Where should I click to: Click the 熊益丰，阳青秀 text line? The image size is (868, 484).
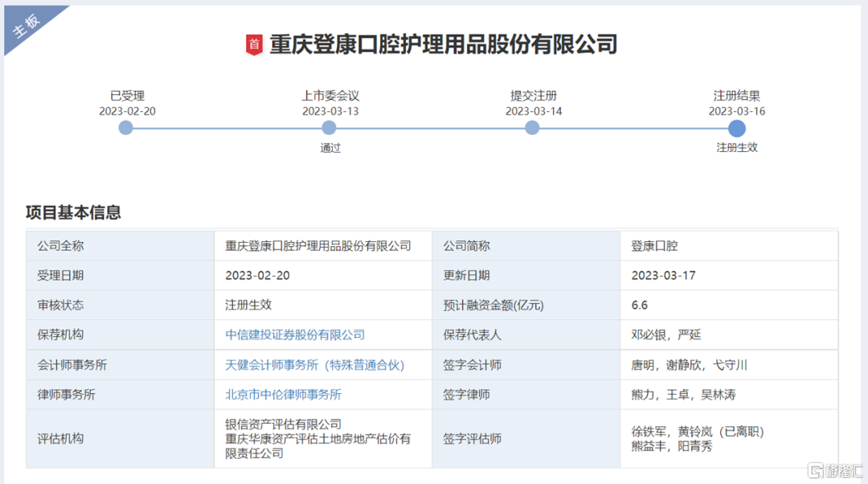click(x=671, y=445)
